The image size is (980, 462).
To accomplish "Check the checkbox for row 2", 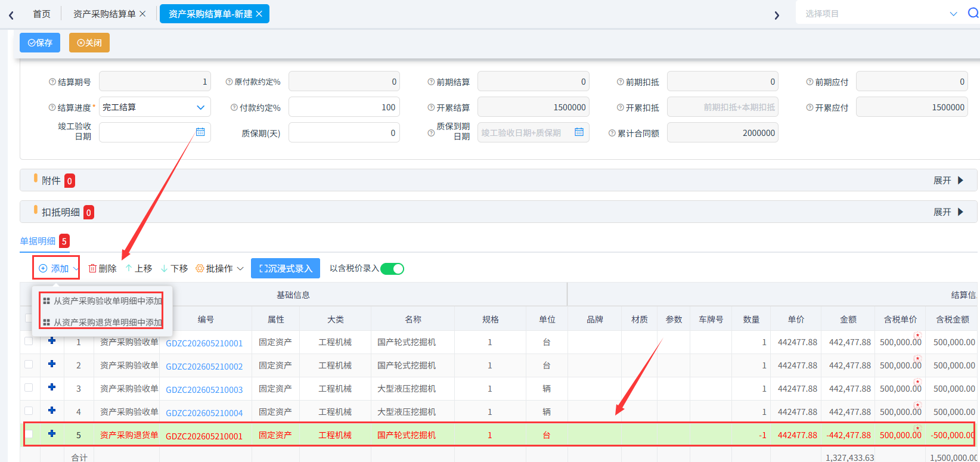I will tap(29, 364).
